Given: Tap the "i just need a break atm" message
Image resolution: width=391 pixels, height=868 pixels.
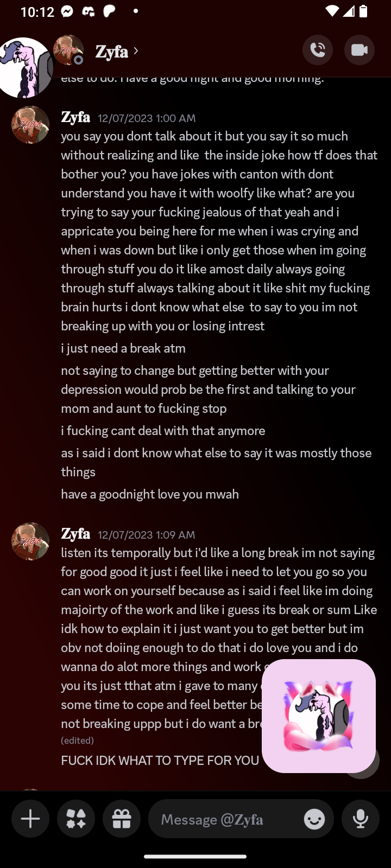Looking at the screenshot, I should (x=123, y=348).
